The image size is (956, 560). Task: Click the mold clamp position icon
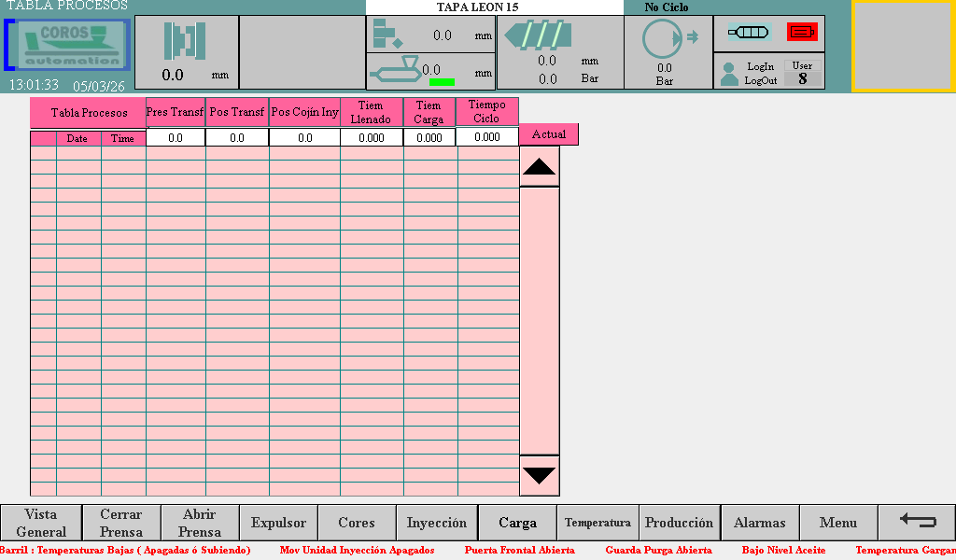tap(185, 41)
